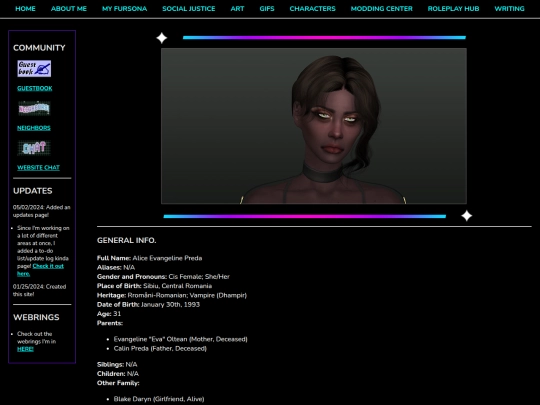Open the WEBSITE CHAT link
Screen dimensions: 540x405
(38, 168)
